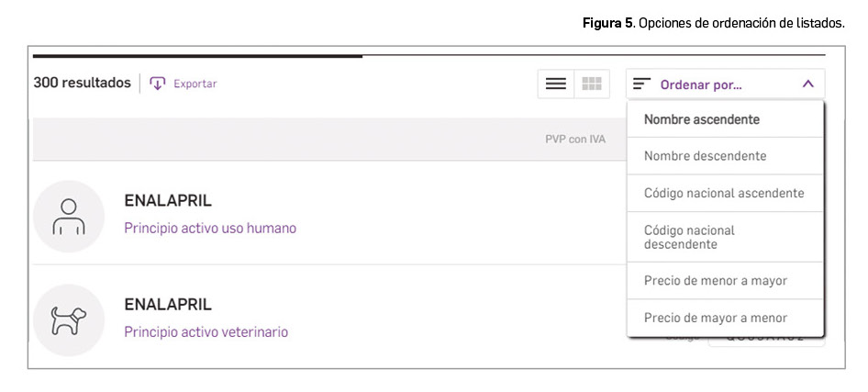Click the human use person icon
Image resolution: width=868 pixels, height=392 pixels.
tap(69, 216)
